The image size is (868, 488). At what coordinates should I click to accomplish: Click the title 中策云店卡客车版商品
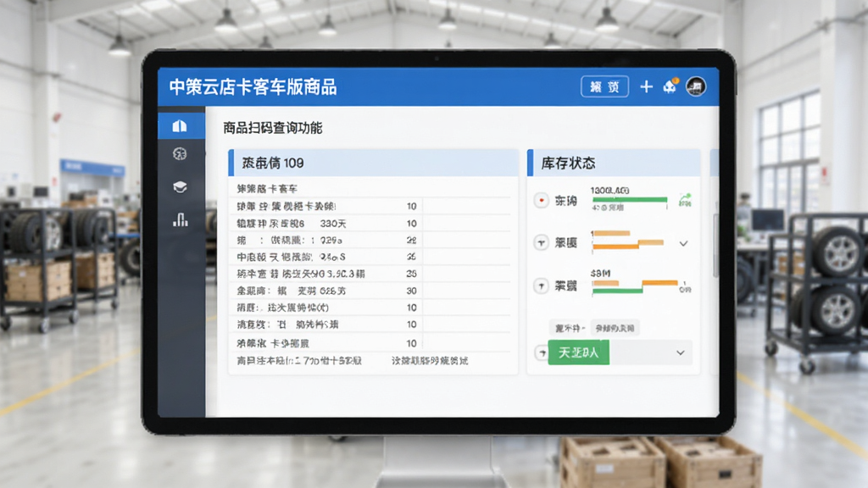click(253, 87)
